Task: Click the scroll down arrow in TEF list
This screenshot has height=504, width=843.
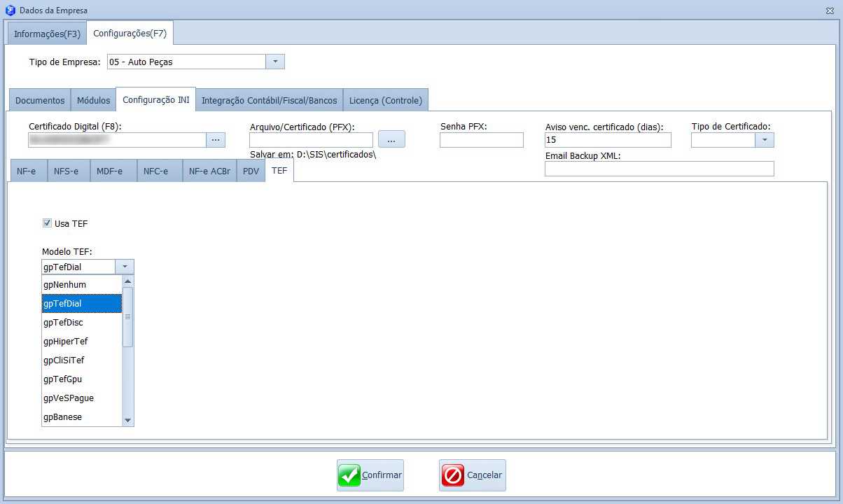Action: 127,420
